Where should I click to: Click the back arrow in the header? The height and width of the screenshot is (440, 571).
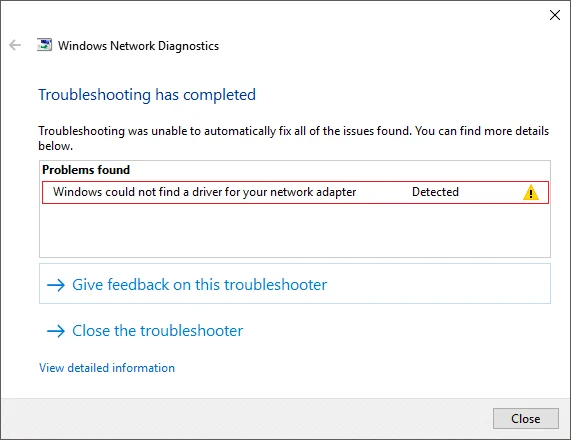pos(15,45)
